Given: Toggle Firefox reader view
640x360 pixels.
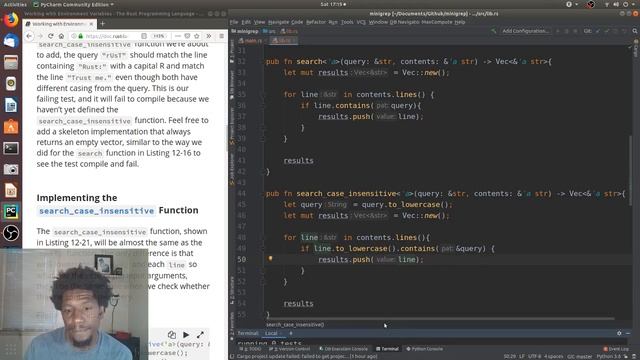Looking at the screenshot, I should coord(144,36).
